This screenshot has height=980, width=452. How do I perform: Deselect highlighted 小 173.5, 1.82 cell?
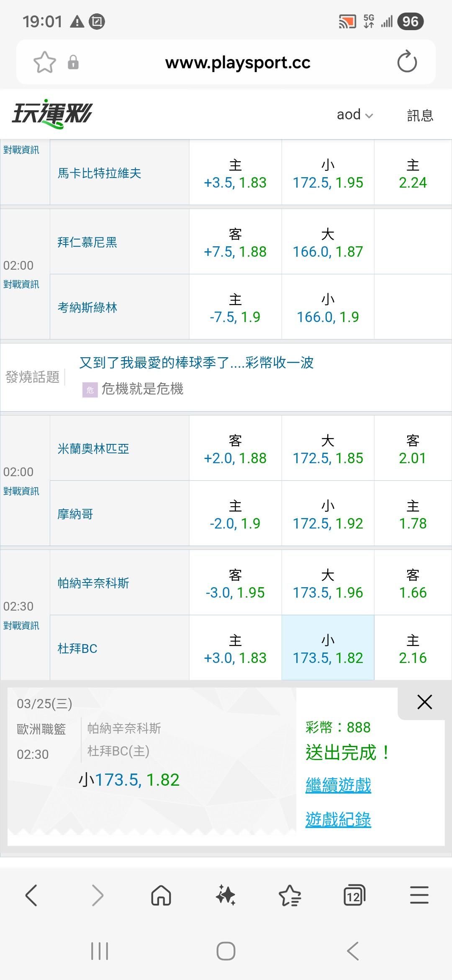click(328, 648)
